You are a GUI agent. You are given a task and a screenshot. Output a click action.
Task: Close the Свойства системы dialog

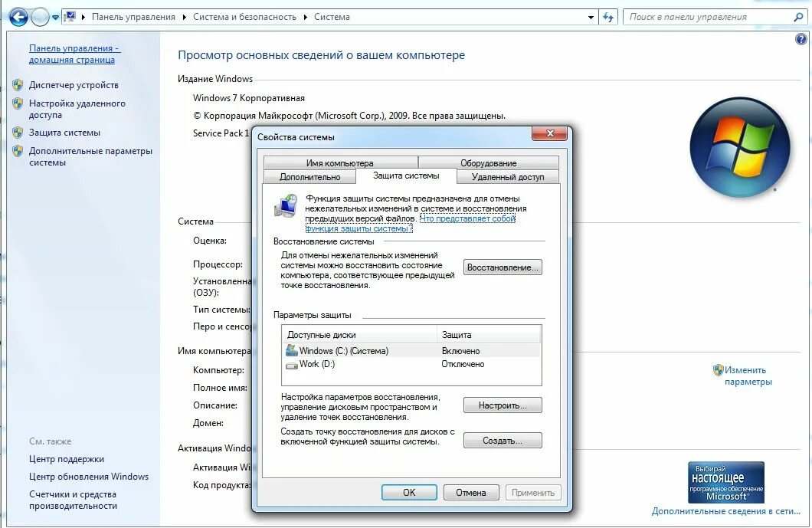[549, 133]
